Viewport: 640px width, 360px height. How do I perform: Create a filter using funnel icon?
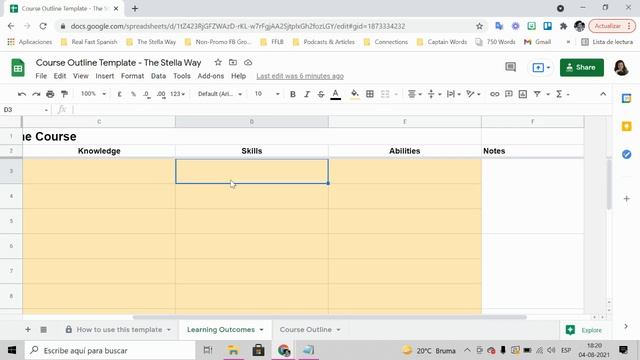click(537, 94)
